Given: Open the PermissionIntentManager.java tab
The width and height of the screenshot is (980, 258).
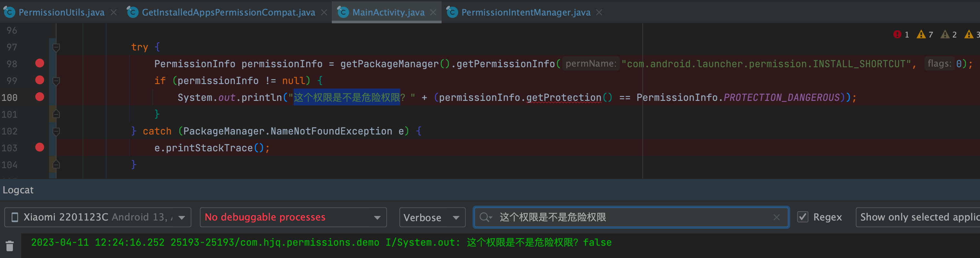Looking at the screenshot, I should [525, 12].
